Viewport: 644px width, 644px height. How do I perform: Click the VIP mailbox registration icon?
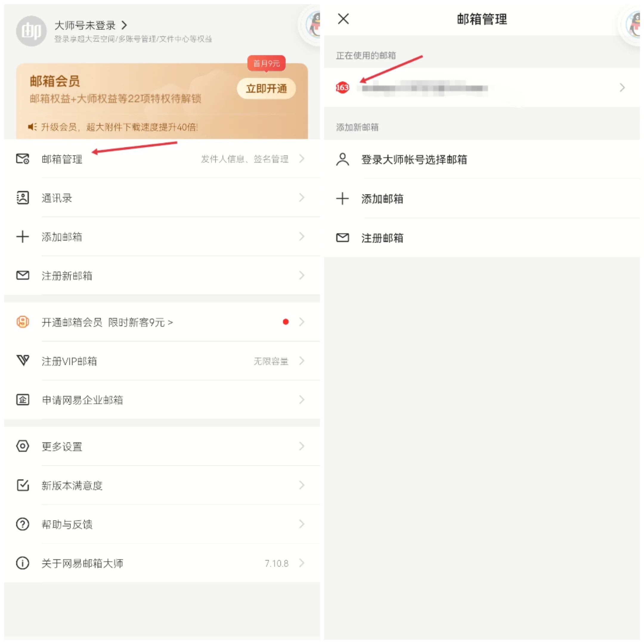coord(23,361)
